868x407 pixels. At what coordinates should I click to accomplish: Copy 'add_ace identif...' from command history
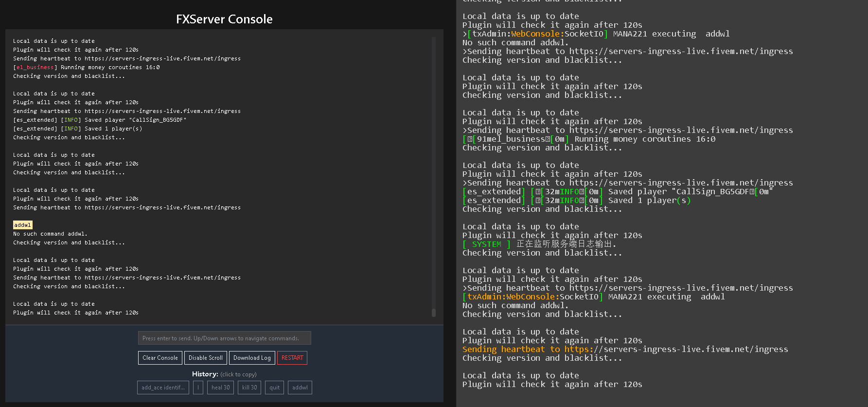[x=163, y=388]
